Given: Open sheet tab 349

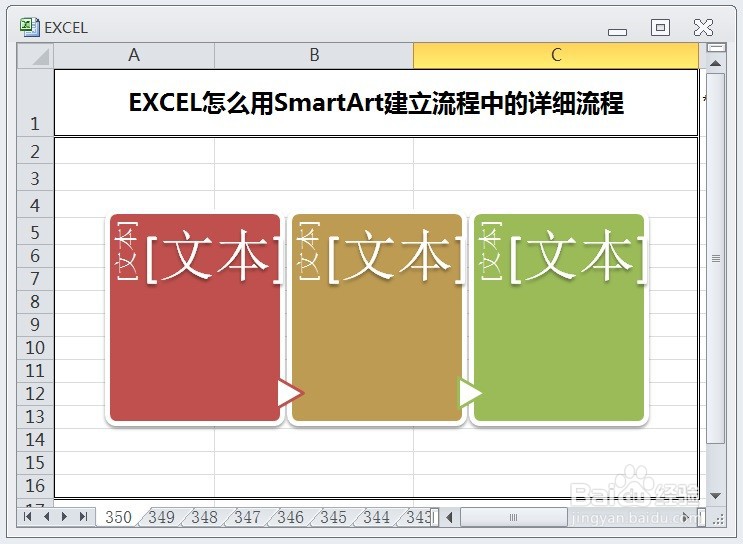Looking at the screenshot, I should (x=162, y=517).
